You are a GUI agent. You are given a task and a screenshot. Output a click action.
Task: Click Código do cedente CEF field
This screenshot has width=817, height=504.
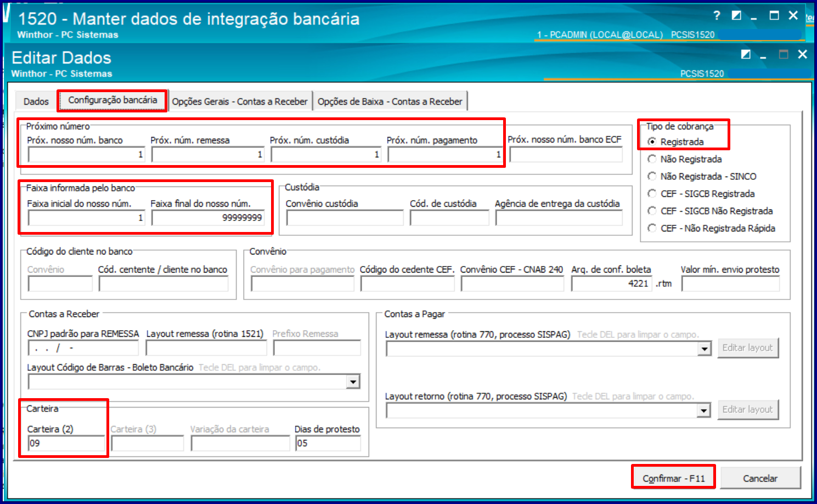[x=408, y=284]
